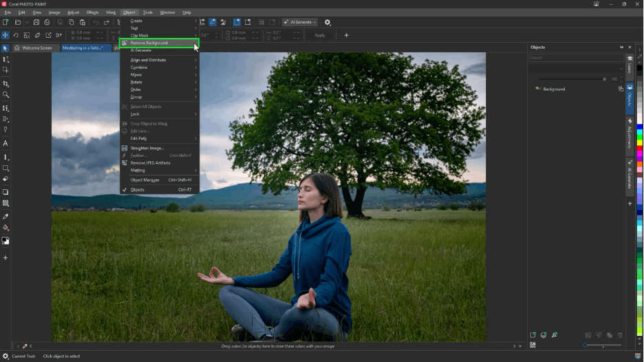Click the plus button right of Apply

[x=346, y=35]
